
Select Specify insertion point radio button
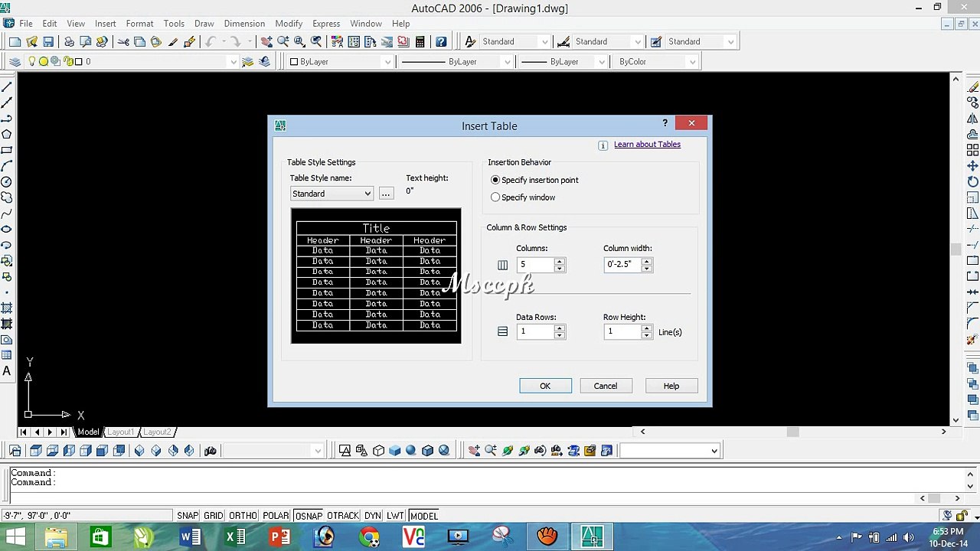[x=495, y=180]
